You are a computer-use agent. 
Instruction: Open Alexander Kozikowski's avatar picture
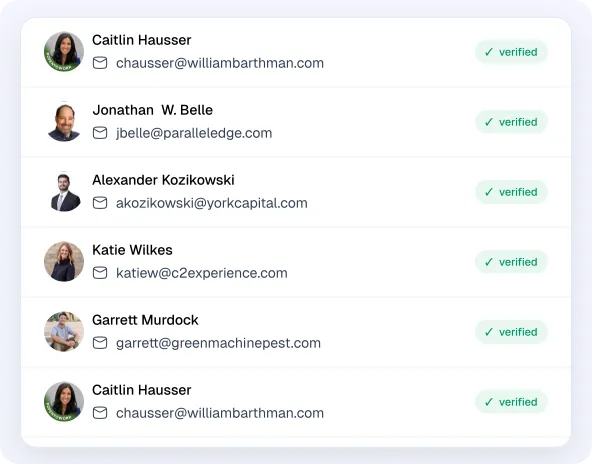64,191
